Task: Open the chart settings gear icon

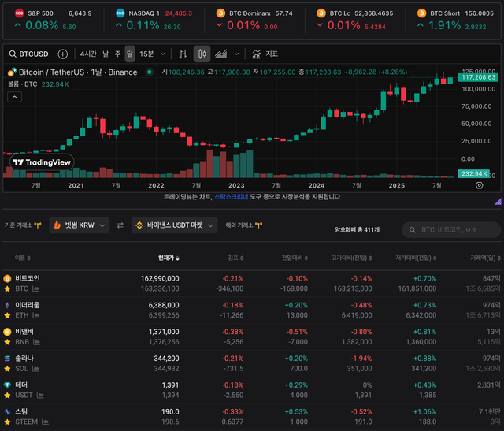Action: [479, 185]
